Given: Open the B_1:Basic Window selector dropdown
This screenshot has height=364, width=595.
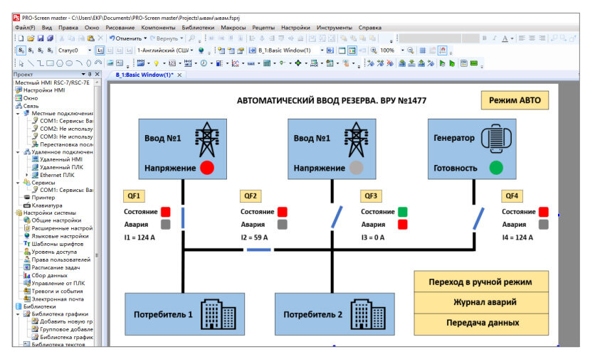Looking at the screenshot, I should (x=322, y=50).
